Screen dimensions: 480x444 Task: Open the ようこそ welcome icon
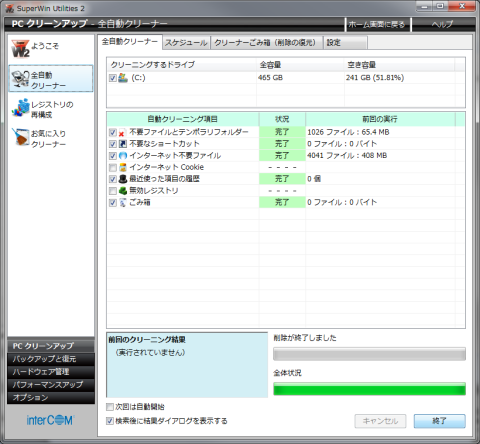pos(20,49)
